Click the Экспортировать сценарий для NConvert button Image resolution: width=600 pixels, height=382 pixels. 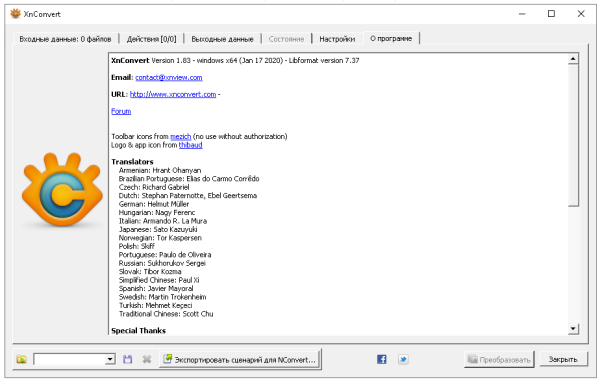coord(240,359)
